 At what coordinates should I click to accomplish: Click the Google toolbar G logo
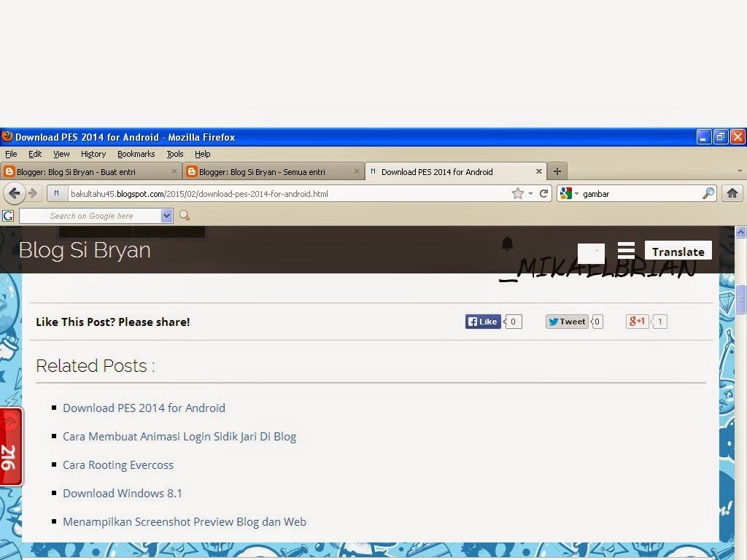[x=8, y=216]
